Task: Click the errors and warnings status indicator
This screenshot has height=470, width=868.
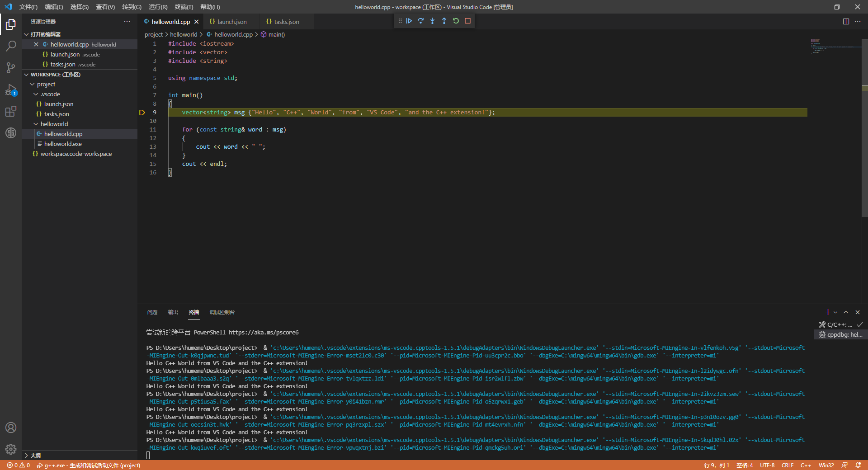Action: [19, 465]
